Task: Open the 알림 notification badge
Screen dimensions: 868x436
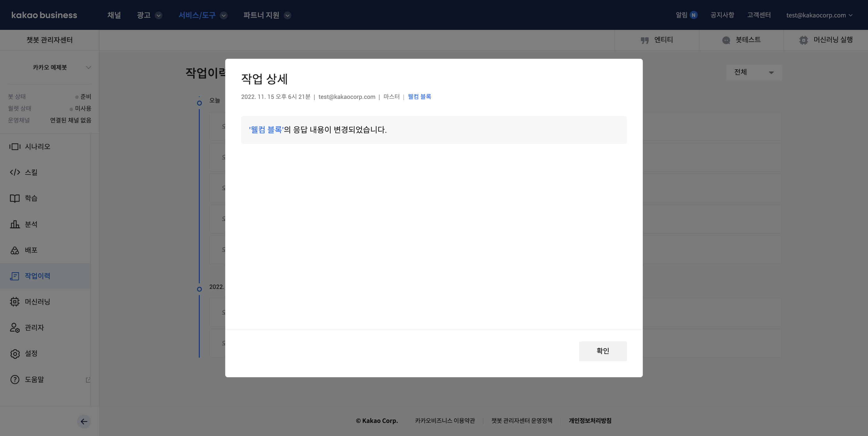Action: pyautogui.click(x=693, y=15)
